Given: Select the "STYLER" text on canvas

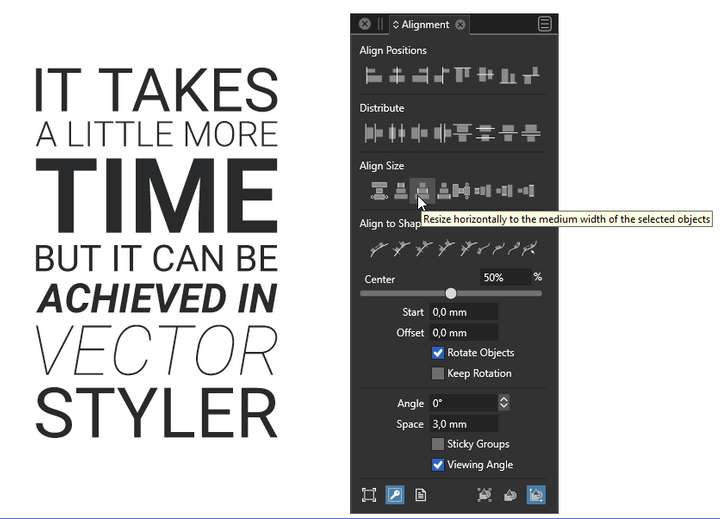Looking at the screenshot, I should 157,412.
